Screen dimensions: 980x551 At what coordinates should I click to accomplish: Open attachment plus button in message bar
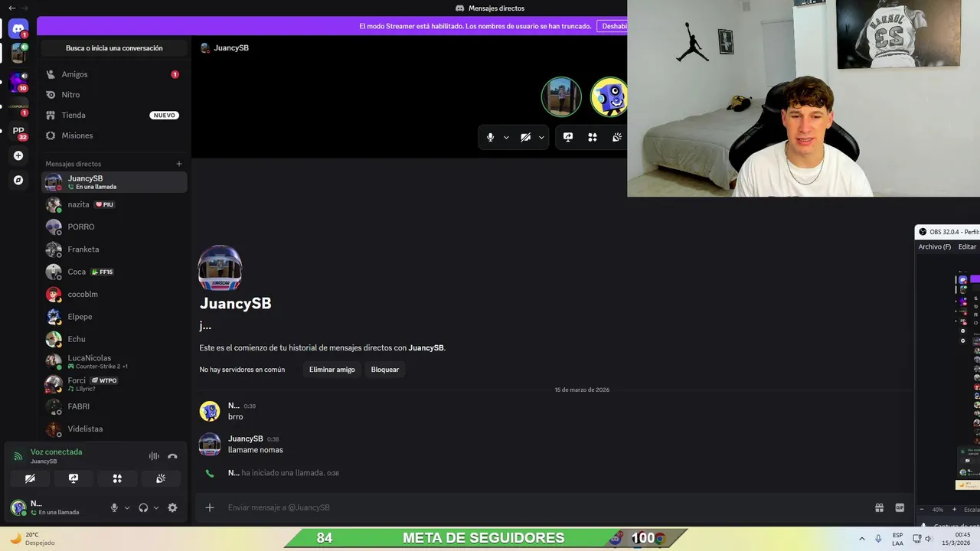click(210, 507)
